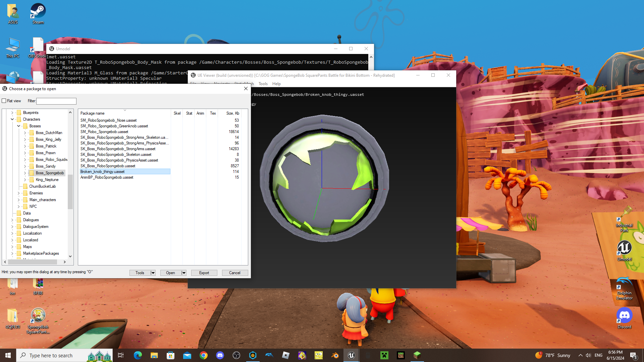Open Microsoft Edge from the taskbar
The image size is (644, 362).
[138, 355]
